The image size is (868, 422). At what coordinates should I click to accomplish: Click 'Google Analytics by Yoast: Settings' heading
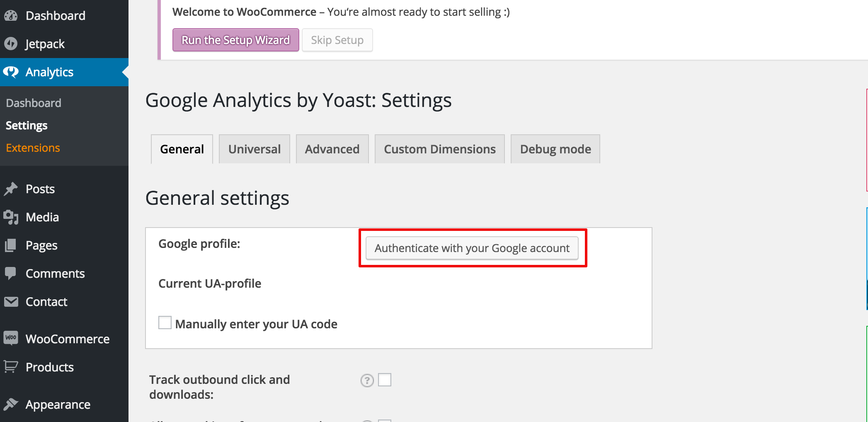(x=298, y=101)
